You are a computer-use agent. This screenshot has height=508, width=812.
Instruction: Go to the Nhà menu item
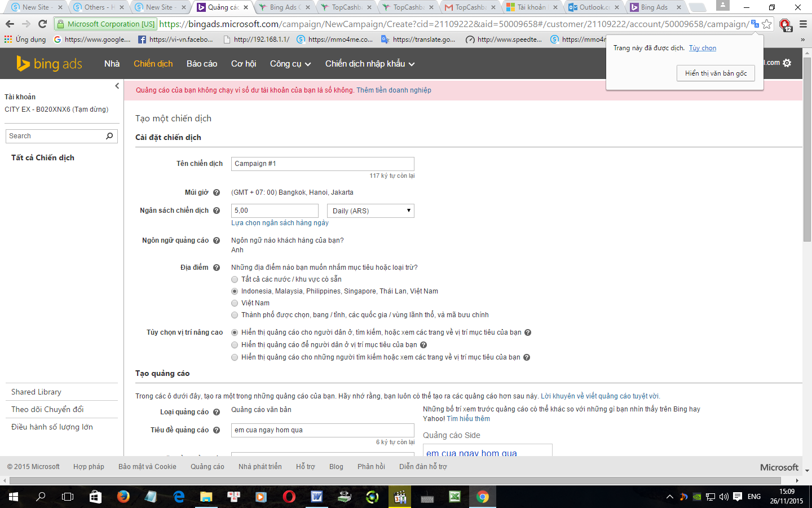tap(112, 64)
